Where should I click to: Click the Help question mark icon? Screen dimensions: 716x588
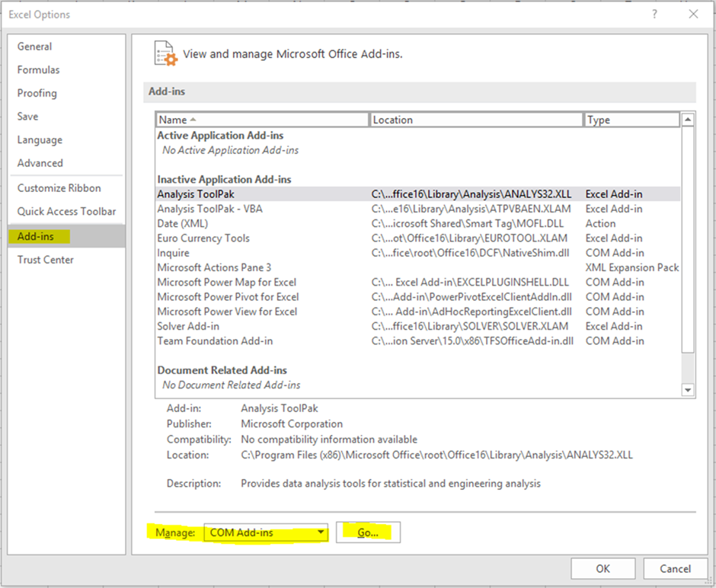point(655,14)
